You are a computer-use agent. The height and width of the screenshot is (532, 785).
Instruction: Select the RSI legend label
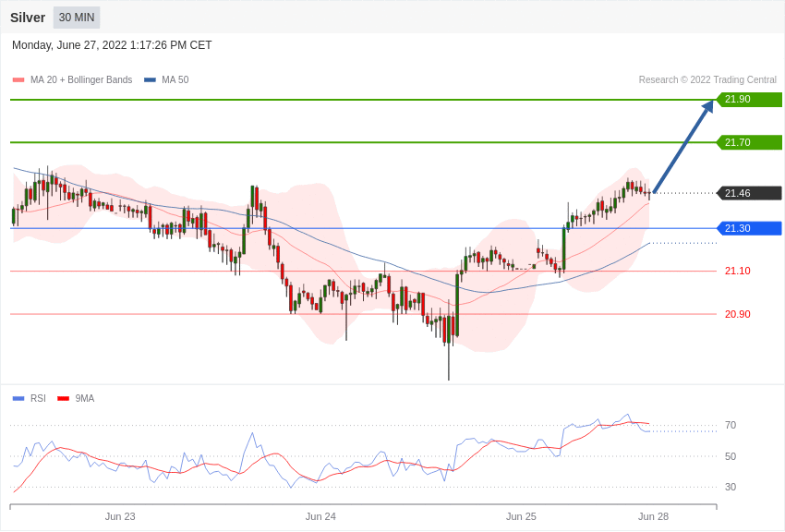(x=38, y=398)
